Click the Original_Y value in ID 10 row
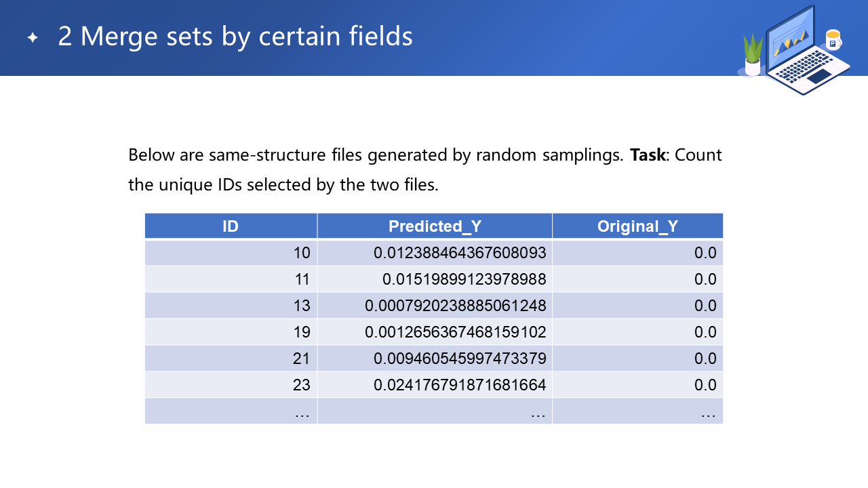Image resolution: width=868 pixels, height=488 pixels. tap(705, 253)
